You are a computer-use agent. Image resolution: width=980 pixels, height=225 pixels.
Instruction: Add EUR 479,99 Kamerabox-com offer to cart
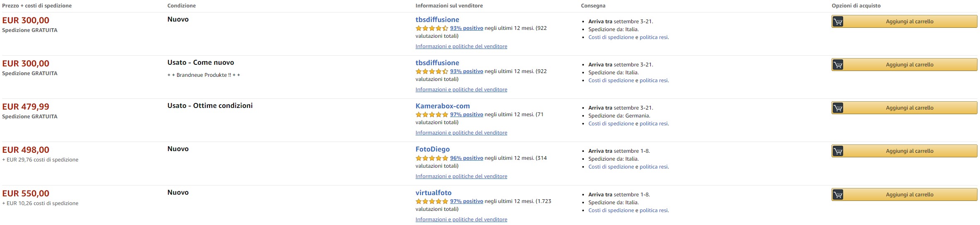[x=909, y=108]
